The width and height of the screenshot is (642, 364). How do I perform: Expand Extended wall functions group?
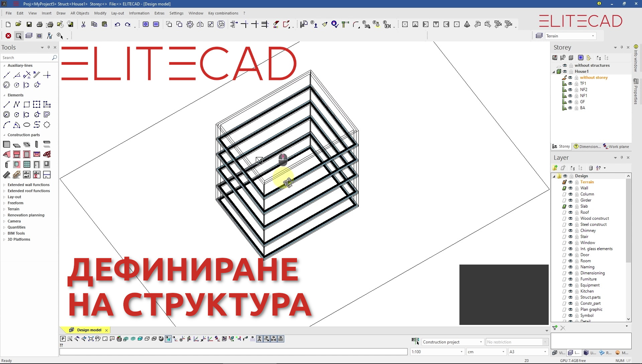click(4, 185)
